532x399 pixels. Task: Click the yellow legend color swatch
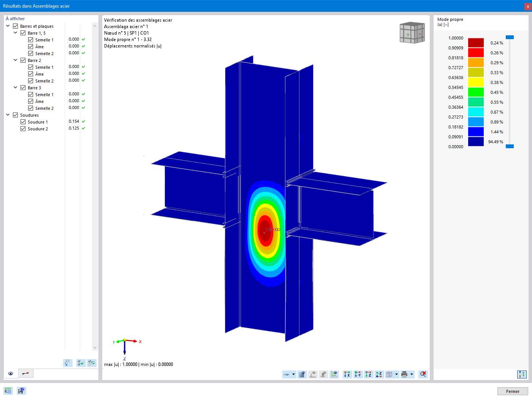[476, 82]
